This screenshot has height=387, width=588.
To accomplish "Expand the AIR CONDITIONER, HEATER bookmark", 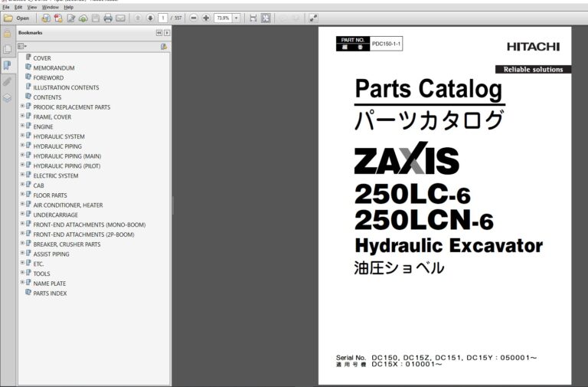I will tap(22, 204).
